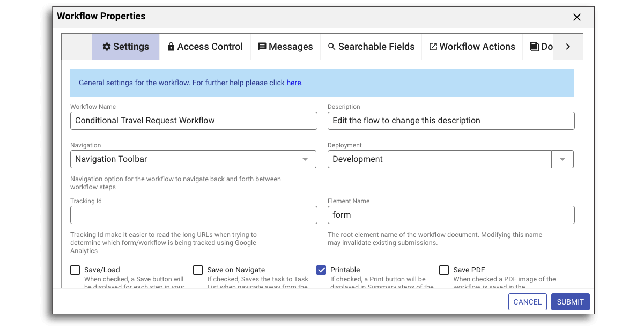644x334 pixels.
Task: Click the 'Workflow Properties' dialog title
Action: click(x=101, y=16)
